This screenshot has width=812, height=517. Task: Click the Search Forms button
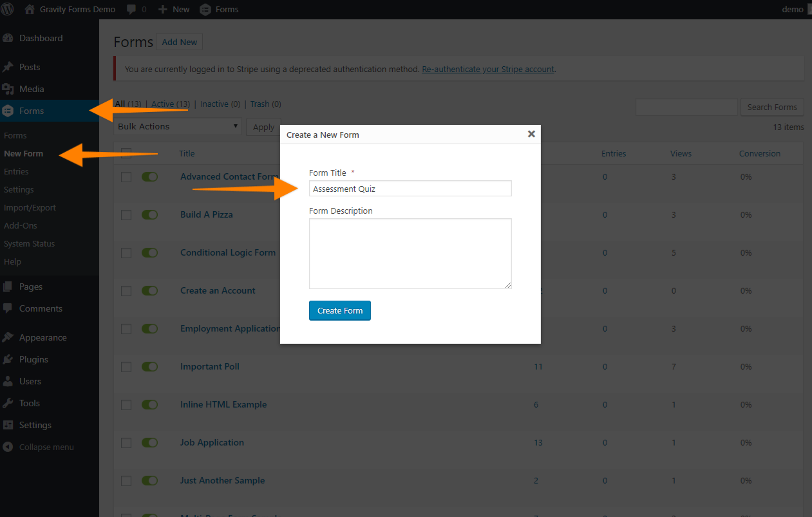pyautogui.click(x=772, y=107)
